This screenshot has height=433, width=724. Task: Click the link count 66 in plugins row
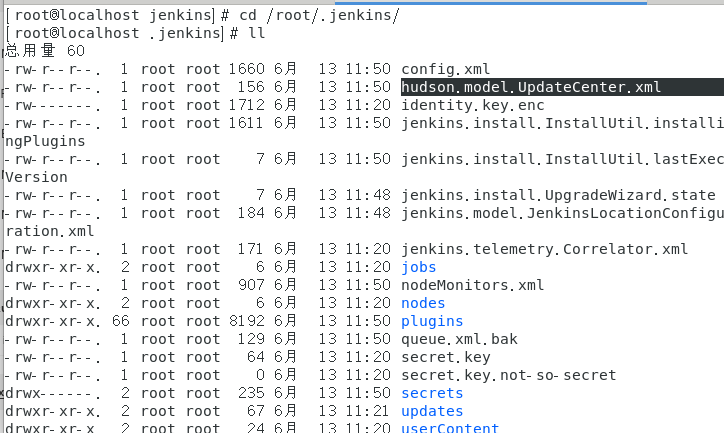pos(121,321)
